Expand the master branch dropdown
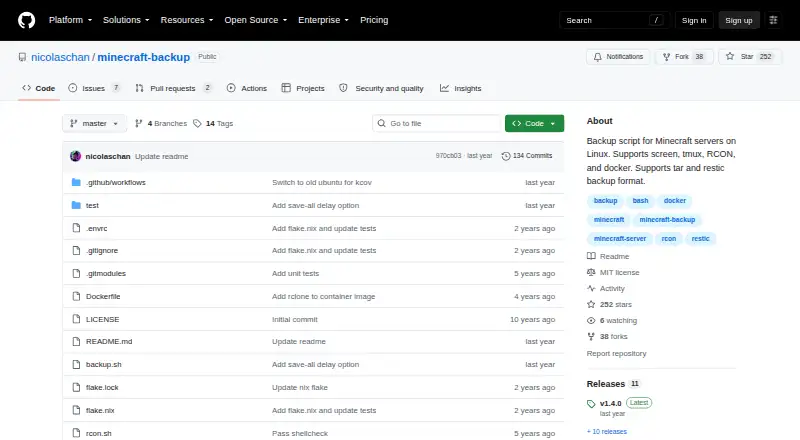This screenshot has width=800, height=440. (94, 124)
